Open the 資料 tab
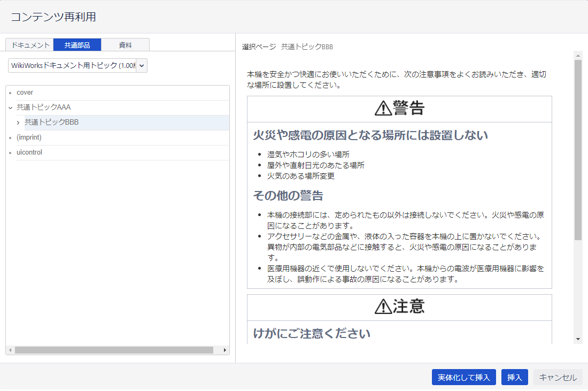 (125, 45)
